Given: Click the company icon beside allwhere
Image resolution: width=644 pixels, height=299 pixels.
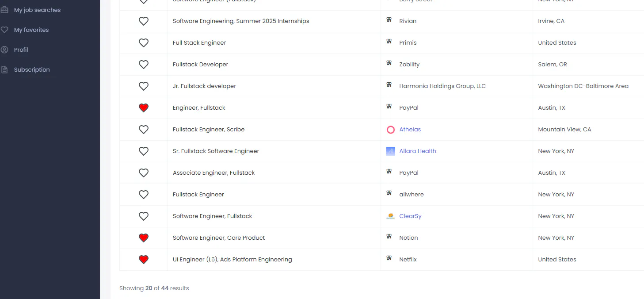Looking at the screenshot, I should tap(389, 193).
